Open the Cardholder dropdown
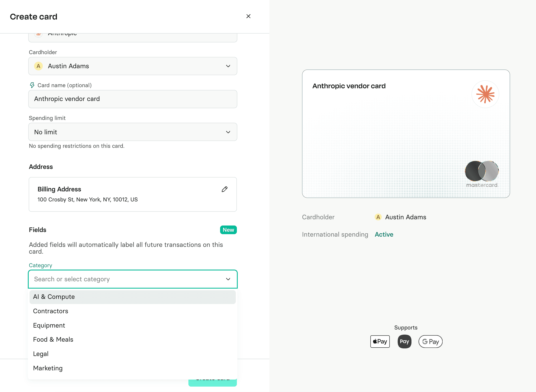This screenshot has width=536, height=392. (x=133, y=66)
